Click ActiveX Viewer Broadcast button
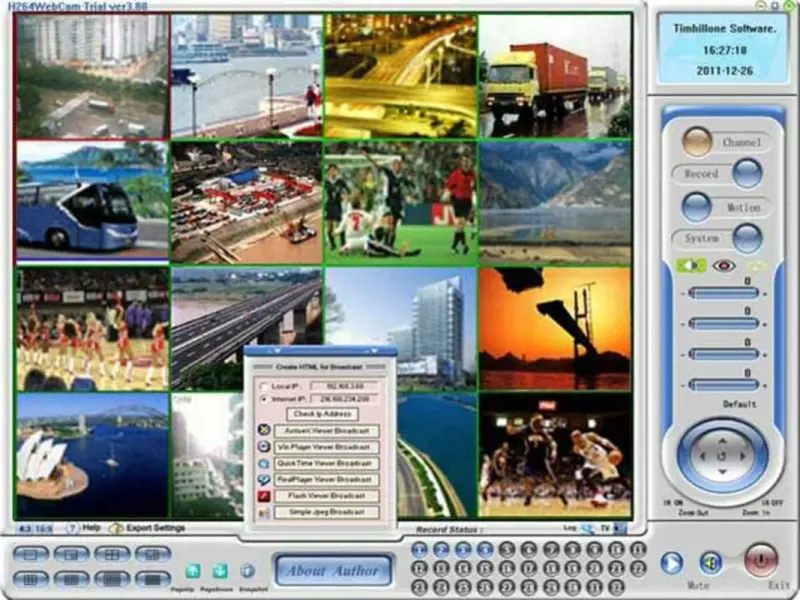Viewport: 800px width, 600px height. coord(327,431)
